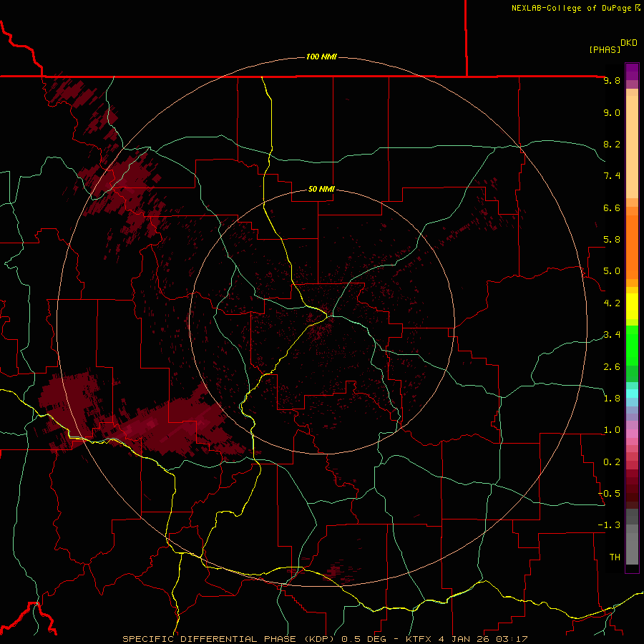Click the 1.0 legend value
This screenshot has height=644, width=644.
tap(612, 430)
